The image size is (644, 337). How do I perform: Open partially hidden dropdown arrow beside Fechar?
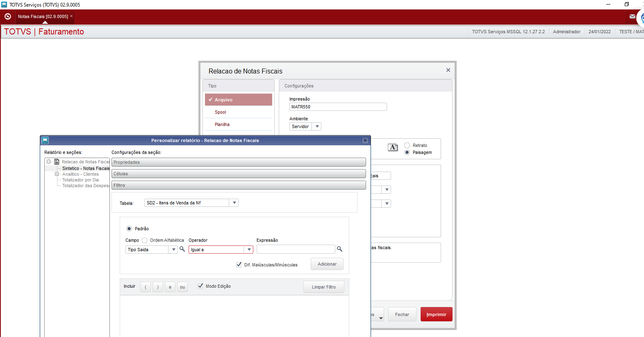(381, 318)
